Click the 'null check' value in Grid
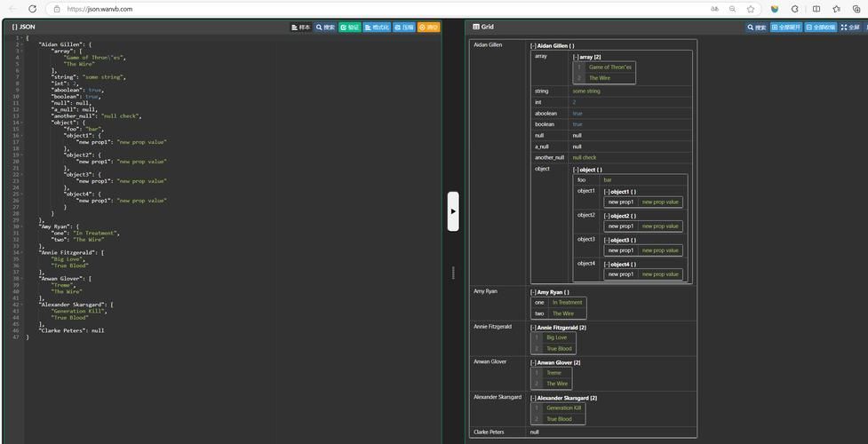Image resolution: width=868 pixels, height=444 pixels. (585, 158)
